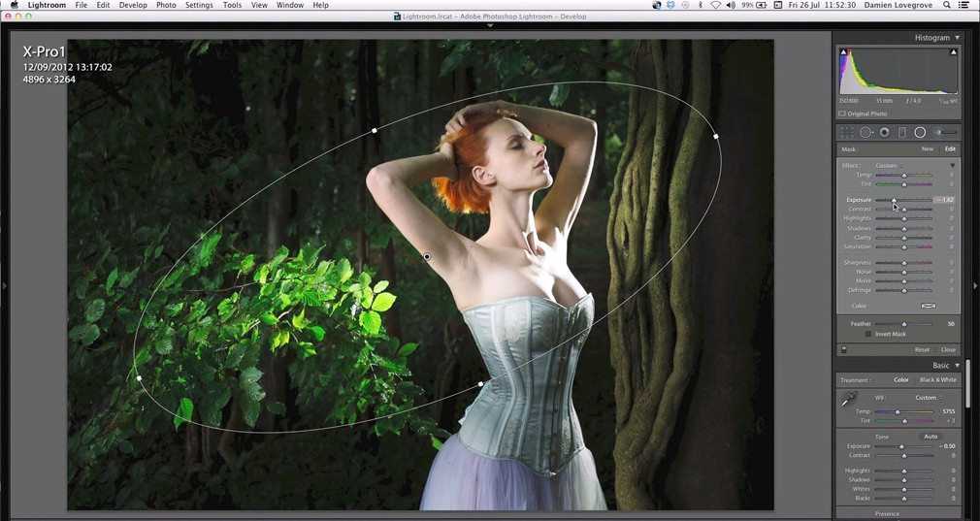Viewport: 980px width, 521px height.
Task: Toggle shadow clipping indicator in histogram
Action: (843, 52)
